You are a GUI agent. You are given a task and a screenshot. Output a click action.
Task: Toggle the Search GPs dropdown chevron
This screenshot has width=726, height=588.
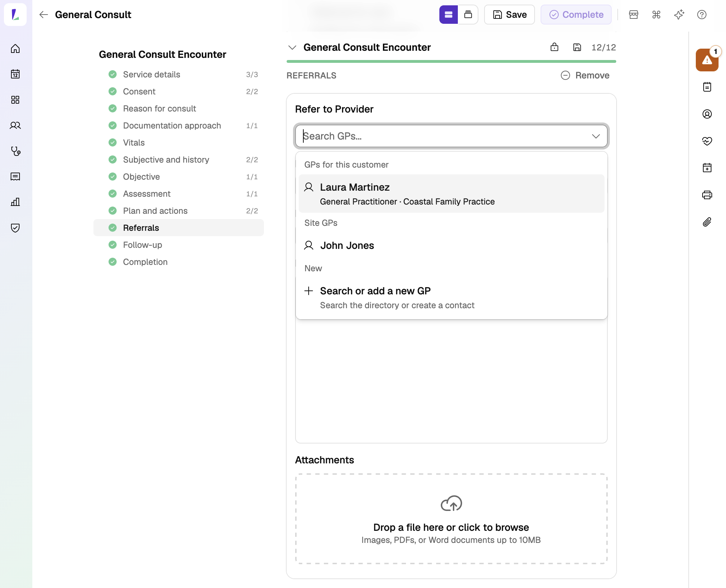tap(596, 136)
